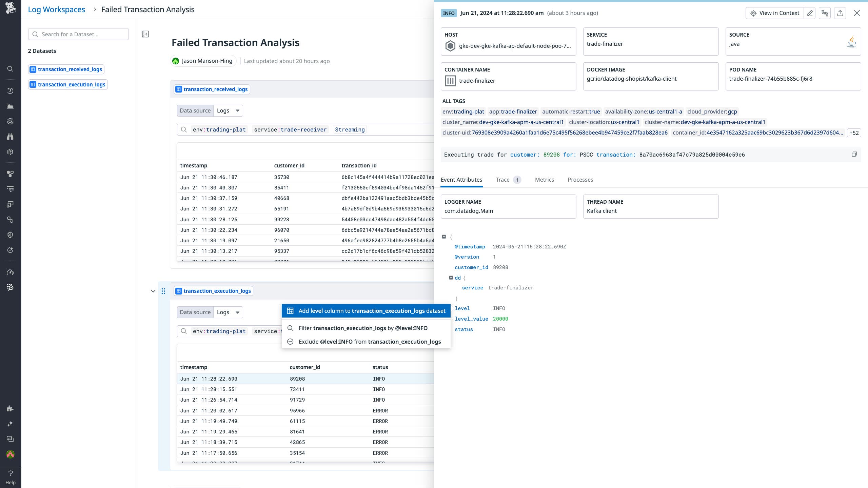The width and height of the screenshot is (868, 488).
Task: Click the copy icon next to the log message
Action: 854,154
